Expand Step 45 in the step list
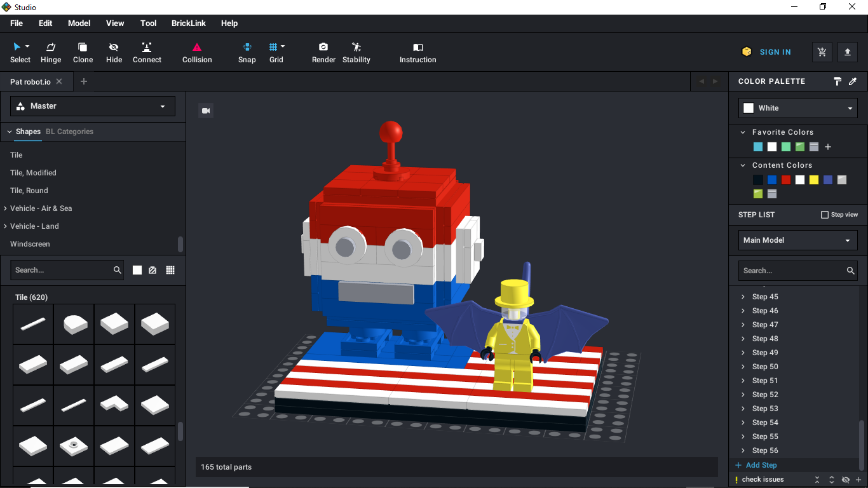The image size is (868, 488). pyautogui.click(x=743, y=297)
